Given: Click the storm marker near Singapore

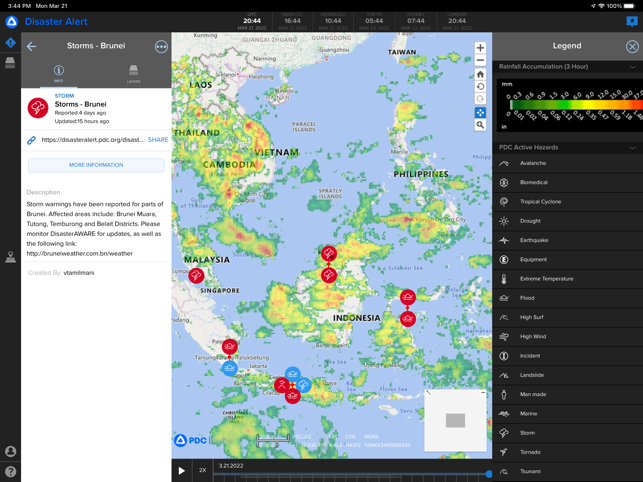Looking at the screenshot, I should 196,275.
